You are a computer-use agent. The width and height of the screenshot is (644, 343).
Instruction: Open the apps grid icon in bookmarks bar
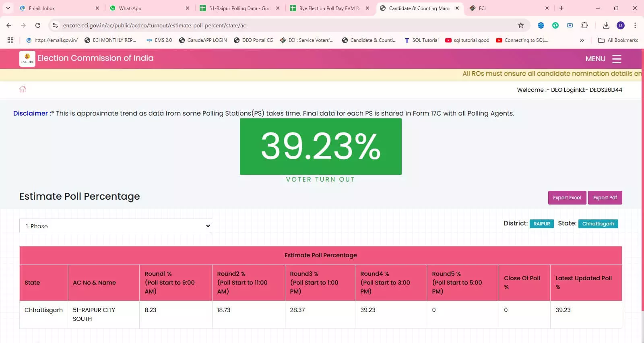(10, 40)
